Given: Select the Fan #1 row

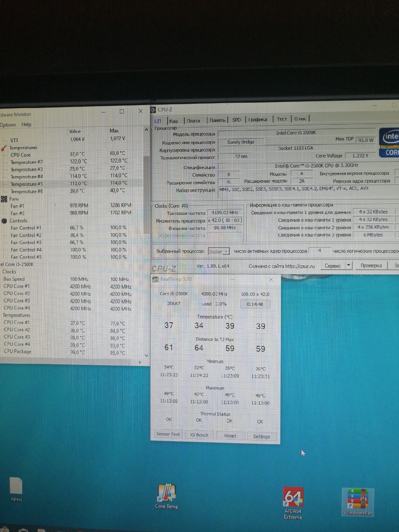Looking at the screenshot, I should pyautogui.click(x=71, y=205).
